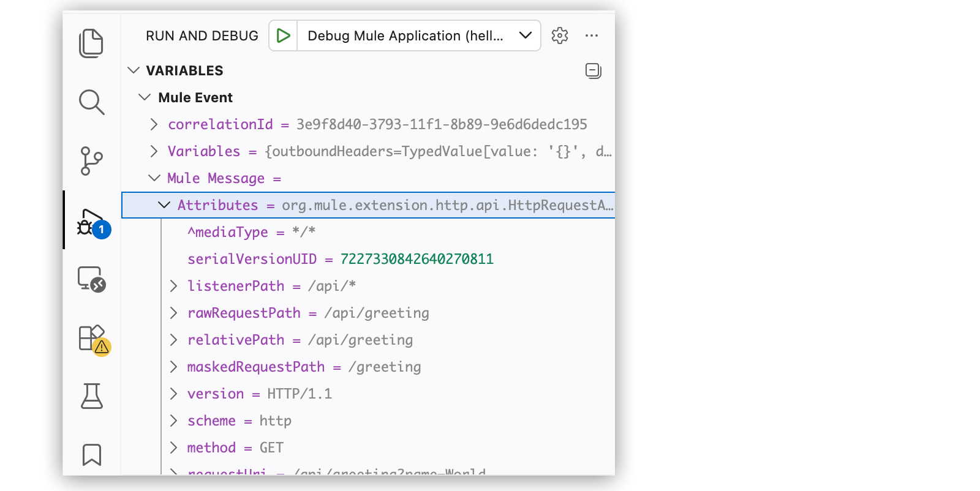Viewport: 980px width, 491px height.
Task: Expand the maskedRequestPath attribute
Action: pyautogui.click(x=173, y=367)
